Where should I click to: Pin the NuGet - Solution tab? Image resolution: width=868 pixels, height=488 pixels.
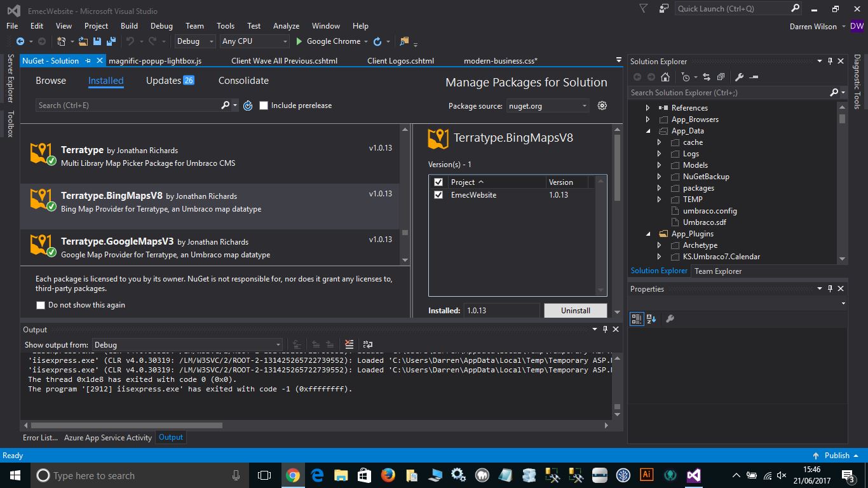coord(88,61)
